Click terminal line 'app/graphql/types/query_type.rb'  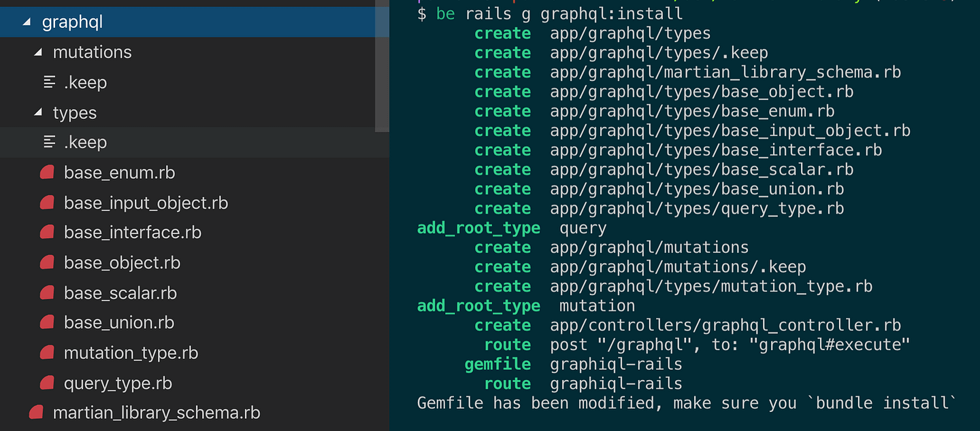click(697, 209)
